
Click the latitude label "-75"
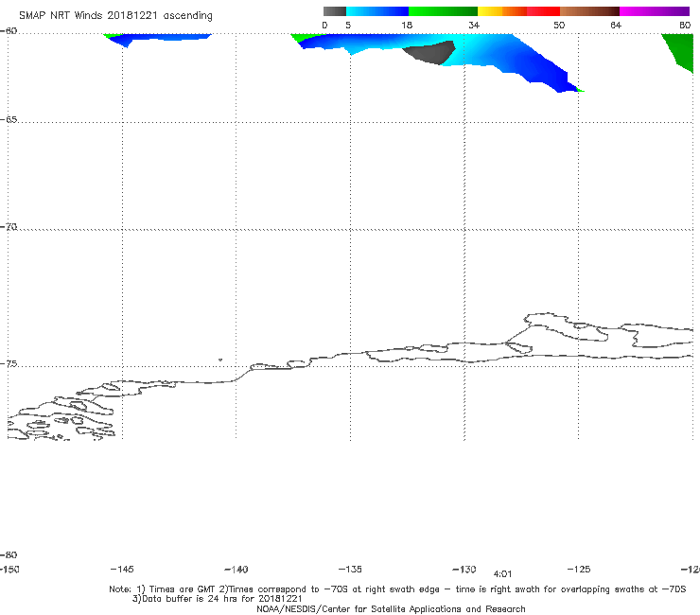click(x=9, y=364)
